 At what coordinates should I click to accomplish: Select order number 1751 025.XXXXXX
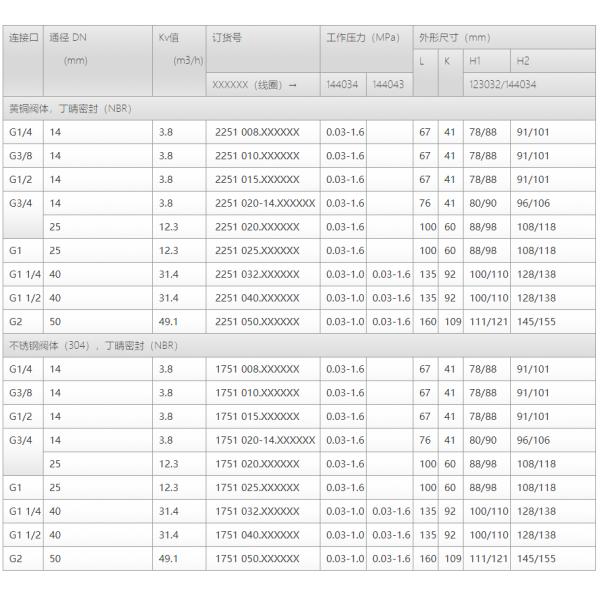(257, 487)
